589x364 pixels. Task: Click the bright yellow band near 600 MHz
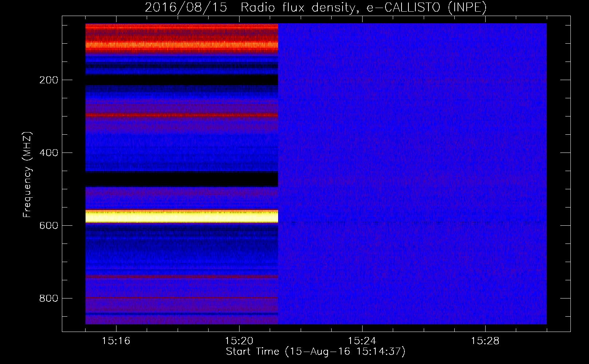pos(182,217)
